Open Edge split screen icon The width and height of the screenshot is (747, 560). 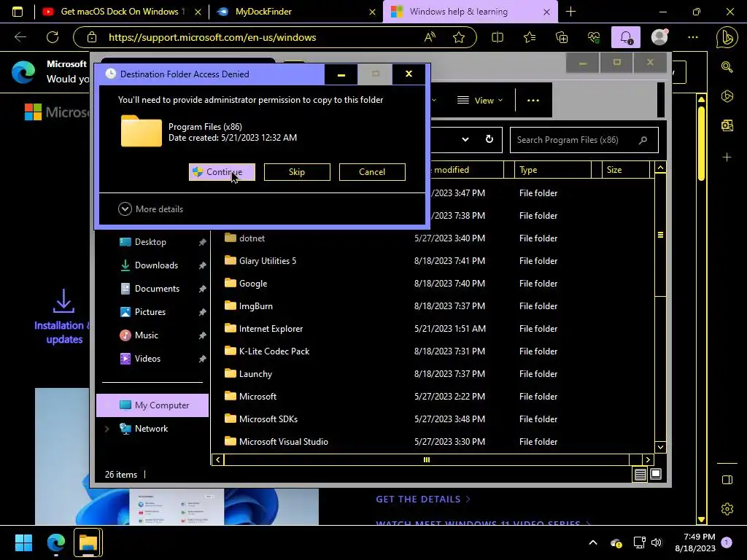click(x=498, y=37)
